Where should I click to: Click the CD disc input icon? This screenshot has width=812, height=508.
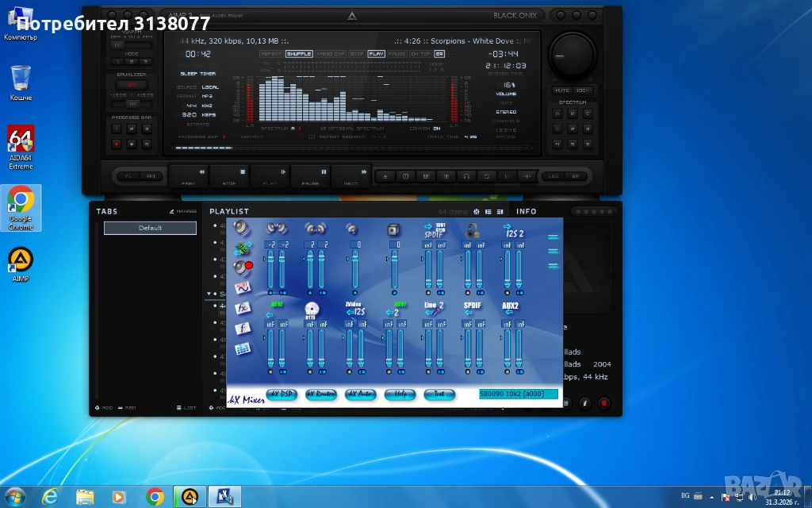(312, 309)
